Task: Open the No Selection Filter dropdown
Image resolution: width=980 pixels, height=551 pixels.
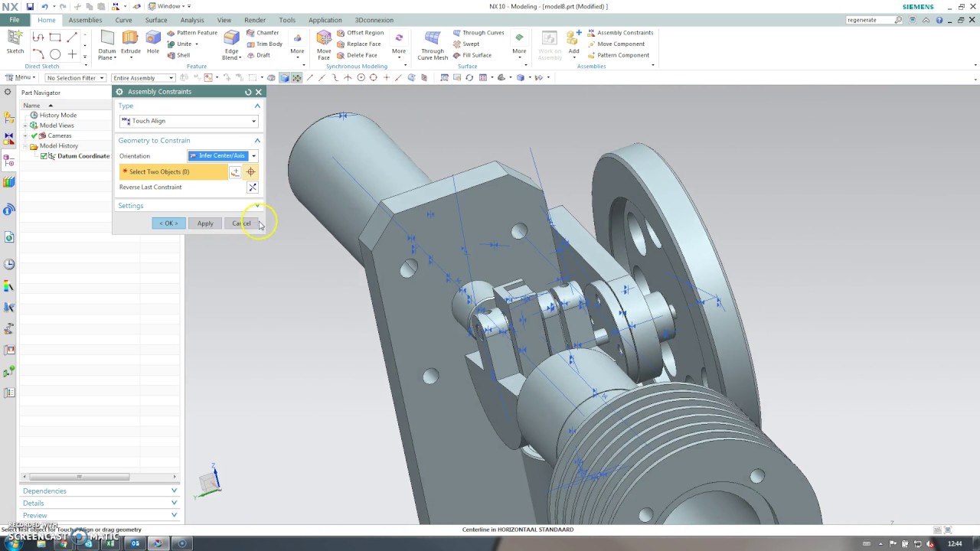Action: coord(75,78)
